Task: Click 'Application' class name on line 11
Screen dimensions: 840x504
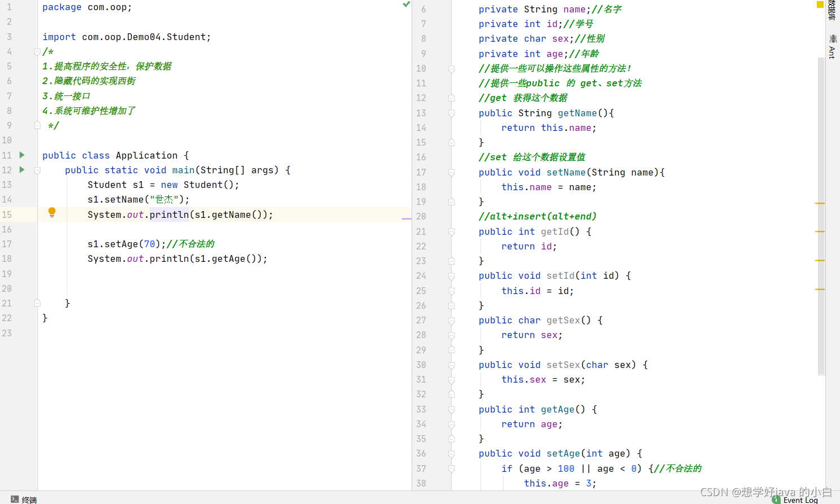Action: point(147,155)
